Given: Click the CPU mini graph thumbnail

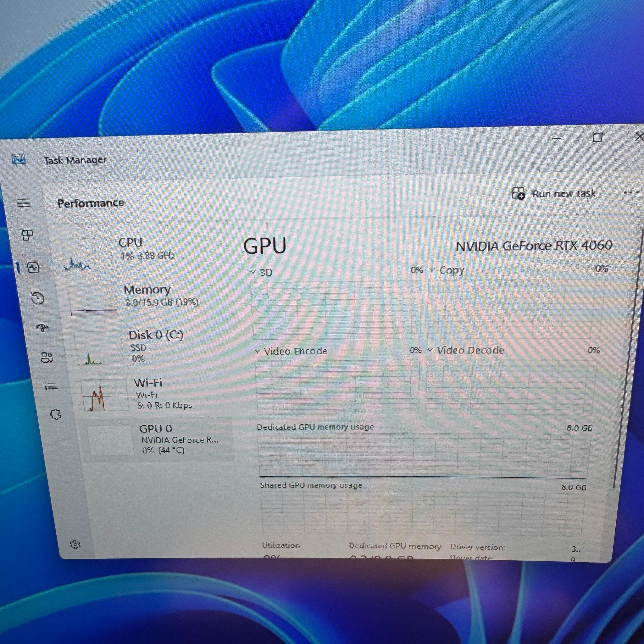Looking at the screenshot, I should pos(87,255).
